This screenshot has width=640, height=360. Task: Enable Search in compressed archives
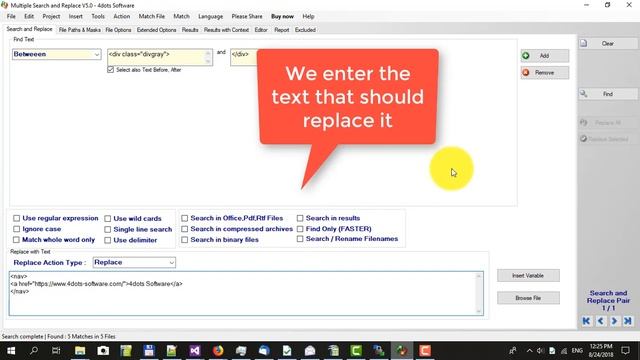(x=184, y=229)
